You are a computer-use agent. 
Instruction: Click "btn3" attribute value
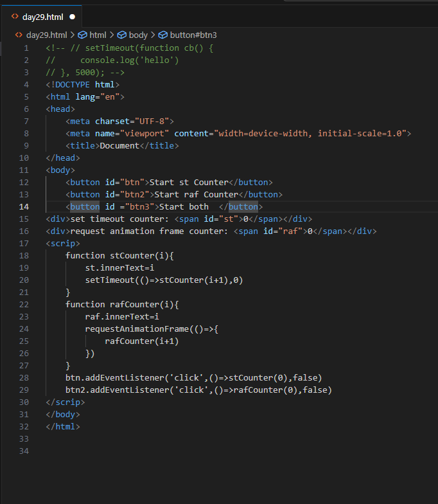[x=139, y=207]
